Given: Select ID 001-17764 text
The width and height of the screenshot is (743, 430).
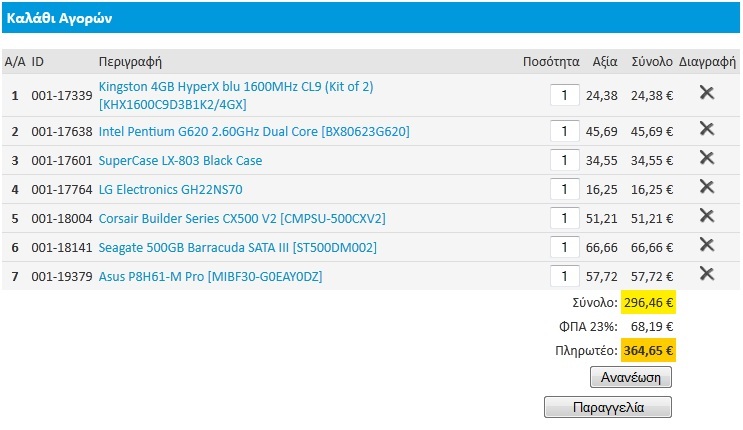Looking at the screenshot, I should point(62,190).
